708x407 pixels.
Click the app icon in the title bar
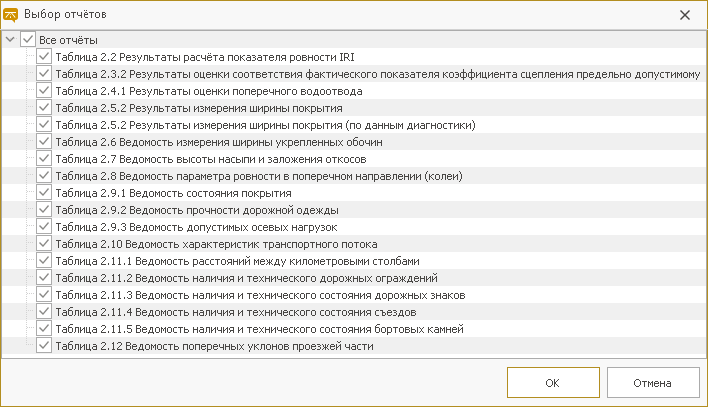[x=10, y=15]
